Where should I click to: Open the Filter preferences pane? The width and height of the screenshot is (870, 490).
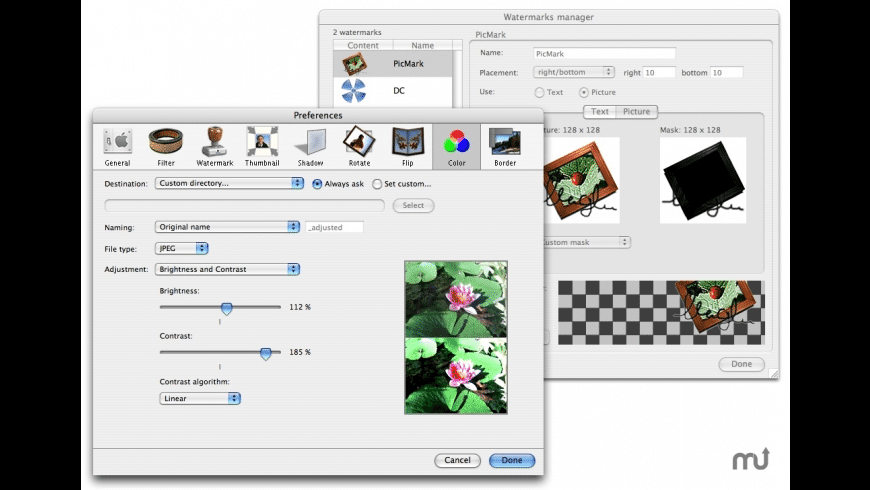pyautogui.click(x=166, y=147)
